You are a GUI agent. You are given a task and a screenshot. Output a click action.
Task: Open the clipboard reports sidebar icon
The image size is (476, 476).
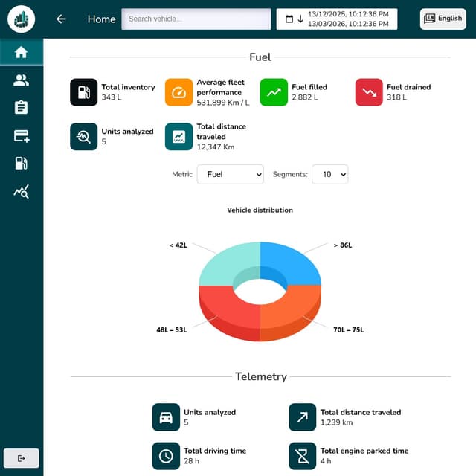pos(22,108)
